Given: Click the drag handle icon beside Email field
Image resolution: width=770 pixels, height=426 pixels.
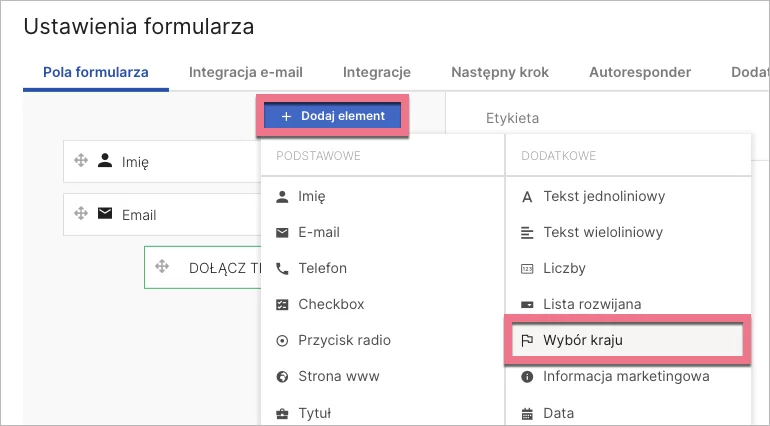Looking at the screenshot, I should tap(82, 214).
